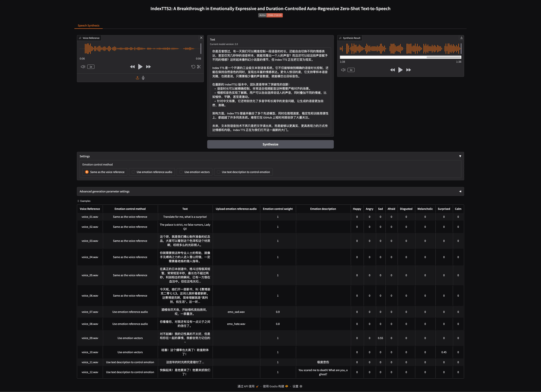Image resolution: width=541 pixels, height=392 pixels.
Task: Rewind the Voice Reference audio
Action: 132,67
